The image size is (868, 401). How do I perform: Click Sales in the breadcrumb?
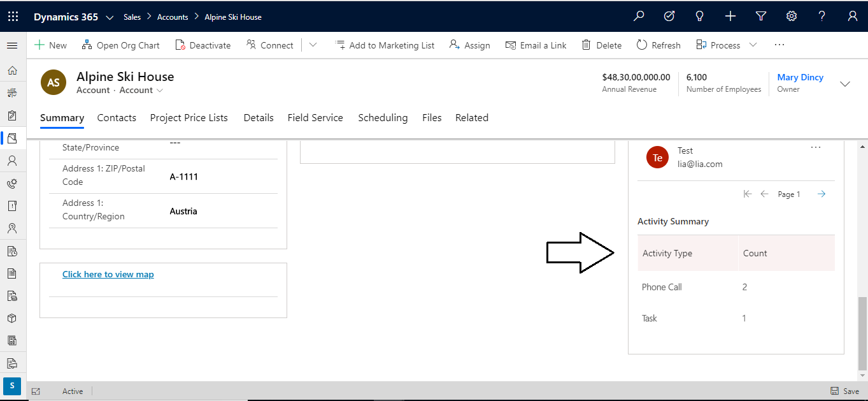point(132,17)
